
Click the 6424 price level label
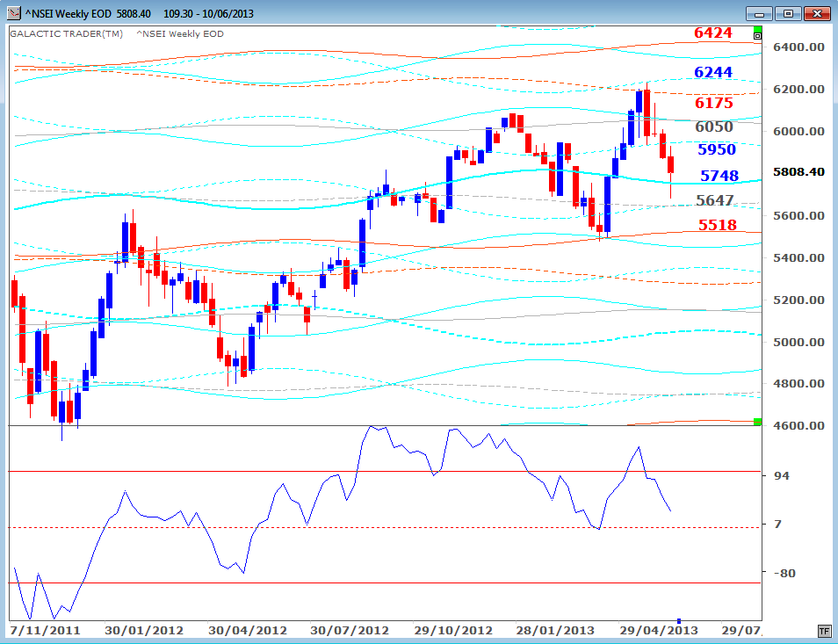[x=713, y=33]
